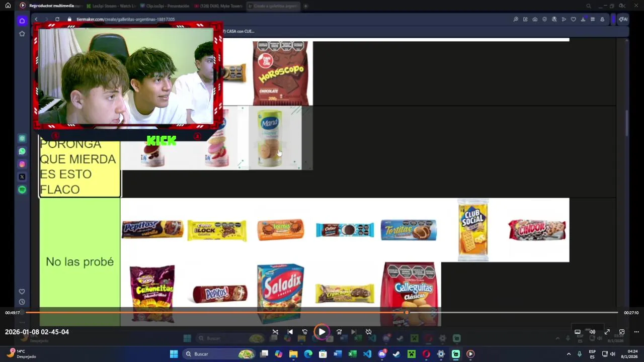Open Opera GX from taskbar
This screenshot has width=644, height=362.
426,354
